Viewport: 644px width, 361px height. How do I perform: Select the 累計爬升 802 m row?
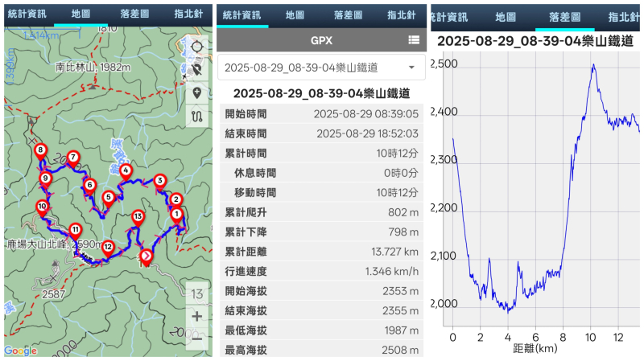click(321, 212)
